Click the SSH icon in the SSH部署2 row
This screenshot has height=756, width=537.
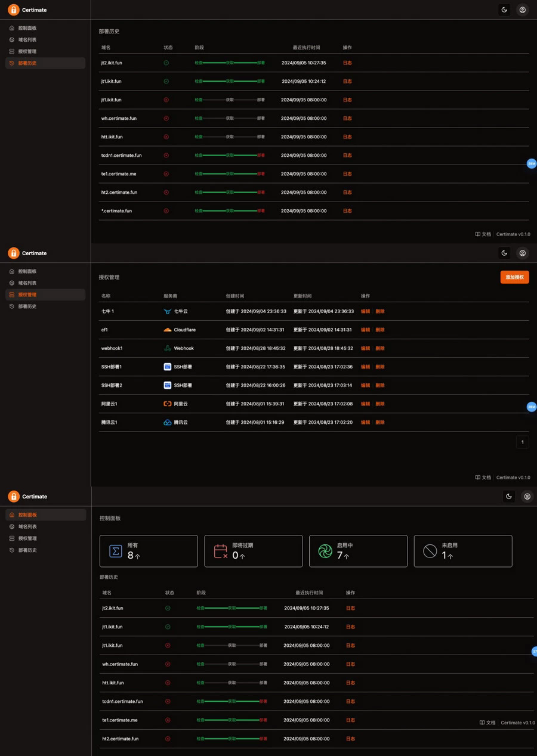pyautogui.click(x=168, y=385)
